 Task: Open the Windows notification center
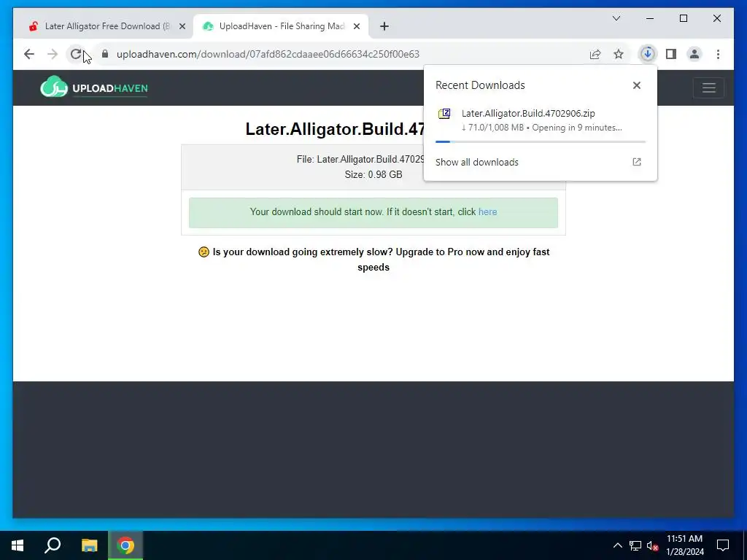723,545
